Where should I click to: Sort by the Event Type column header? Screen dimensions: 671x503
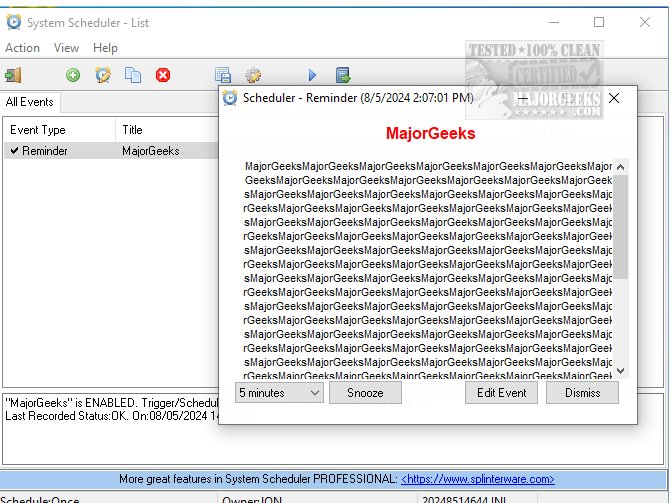[x=59, y=130]
